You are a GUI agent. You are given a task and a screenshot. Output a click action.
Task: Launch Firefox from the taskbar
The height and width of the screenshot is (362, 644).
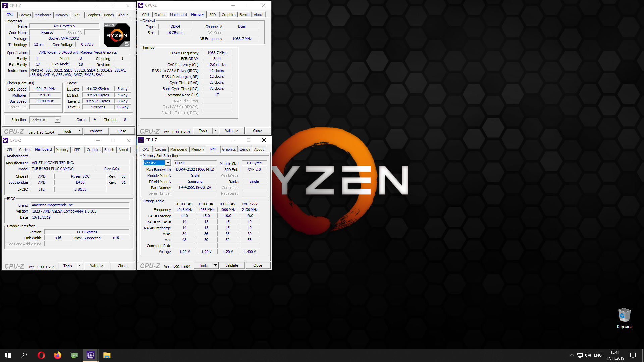point(58,355)
